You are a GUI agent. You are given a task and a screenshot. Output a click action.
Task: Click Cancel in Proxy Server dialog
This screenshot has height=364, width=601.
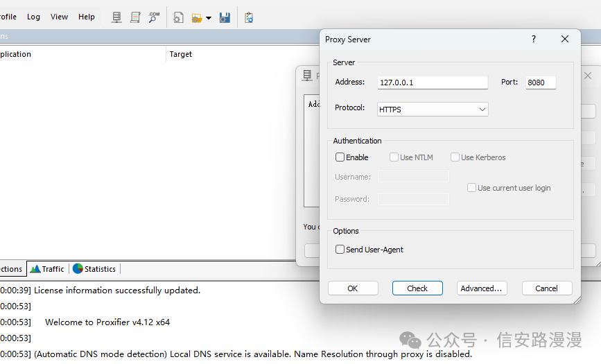[546, 288]
